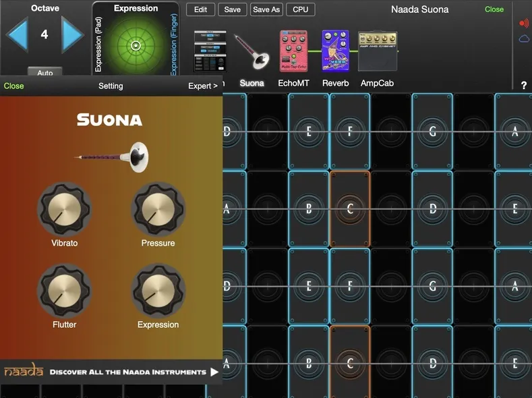532x398 pixels.
Task: Tap the A note pad in top row
Action: 514,132
